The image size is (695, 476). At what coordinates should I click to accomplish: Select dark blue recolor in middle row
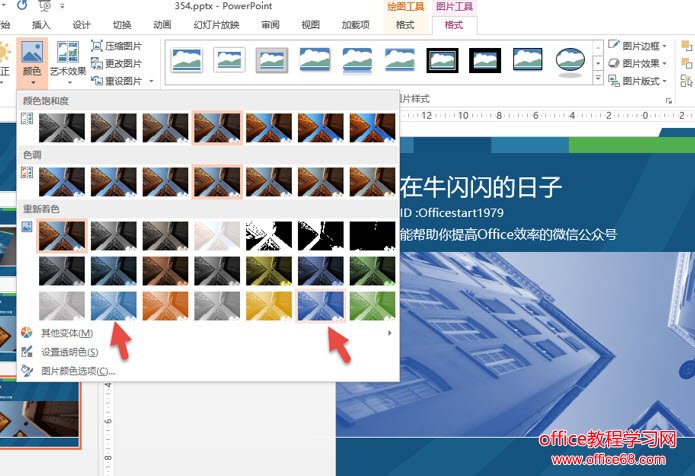click(320, 271)
